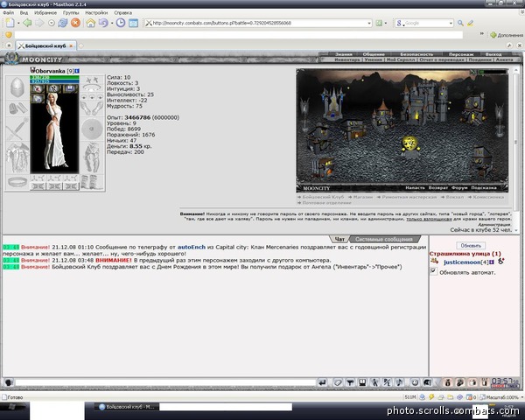Open the empty body armor slot
This screenshot has height=420, width=525.
(x=17, y=157)
